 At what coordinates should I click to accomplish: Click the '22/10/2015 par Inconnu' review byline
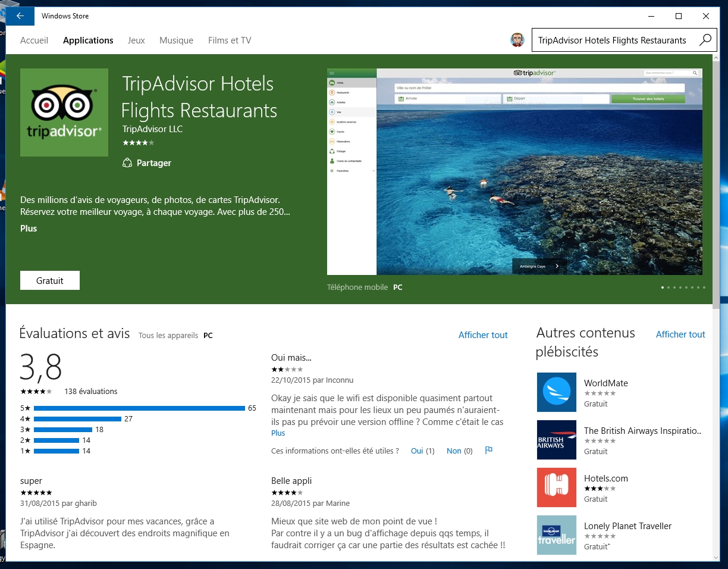pyautogui.click(x=312, y=380)
